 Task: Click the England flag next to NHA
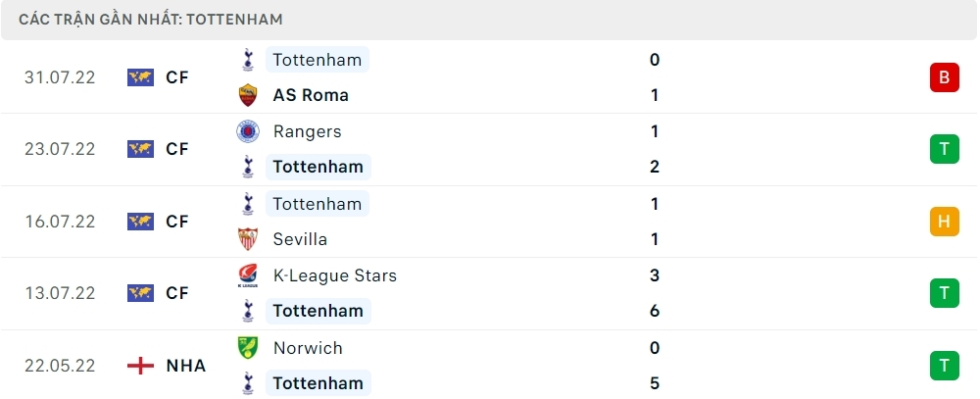click(x=141, y=366)
